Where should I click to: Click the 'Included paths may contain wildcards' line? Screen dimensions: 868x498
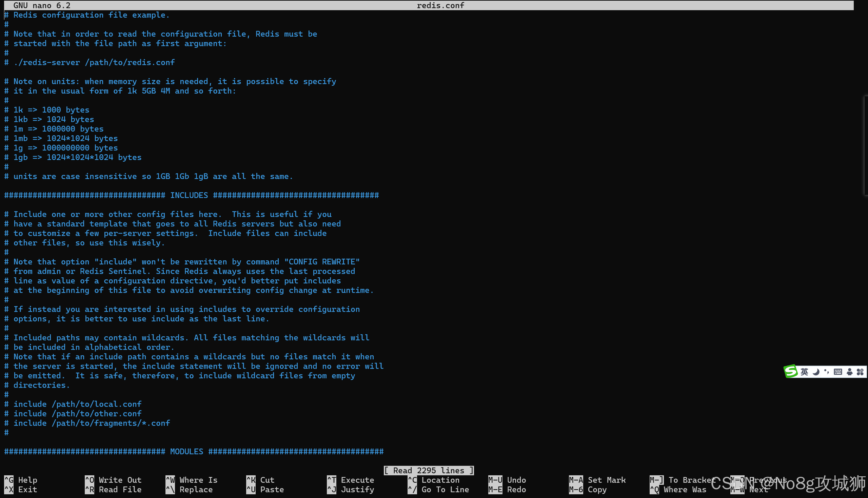coord(187,338)
